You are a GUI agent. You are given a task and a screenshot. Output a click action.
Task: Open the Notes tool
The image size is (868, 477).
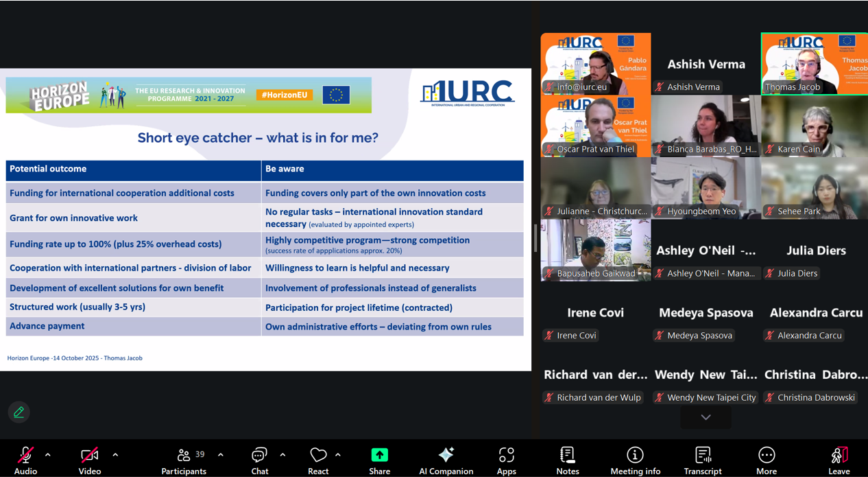(x=567, y=460)
